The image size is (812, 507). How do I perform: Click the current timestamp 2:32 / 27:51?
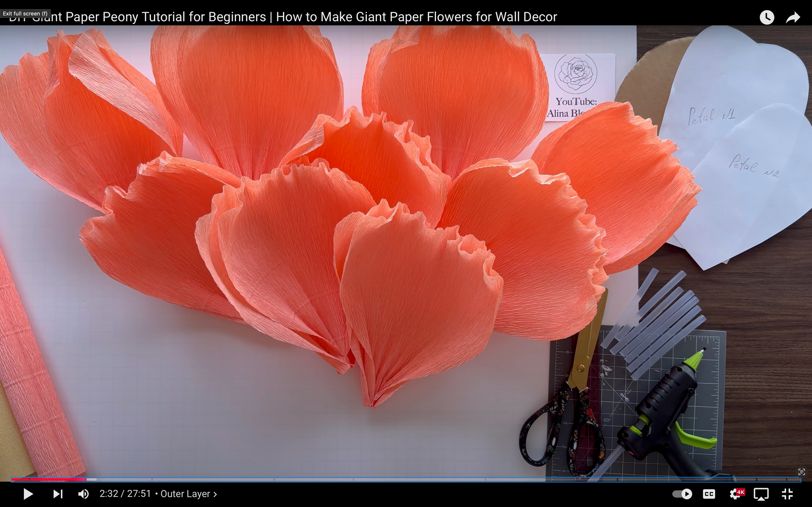pyautogui.click(x=125, y=494)
